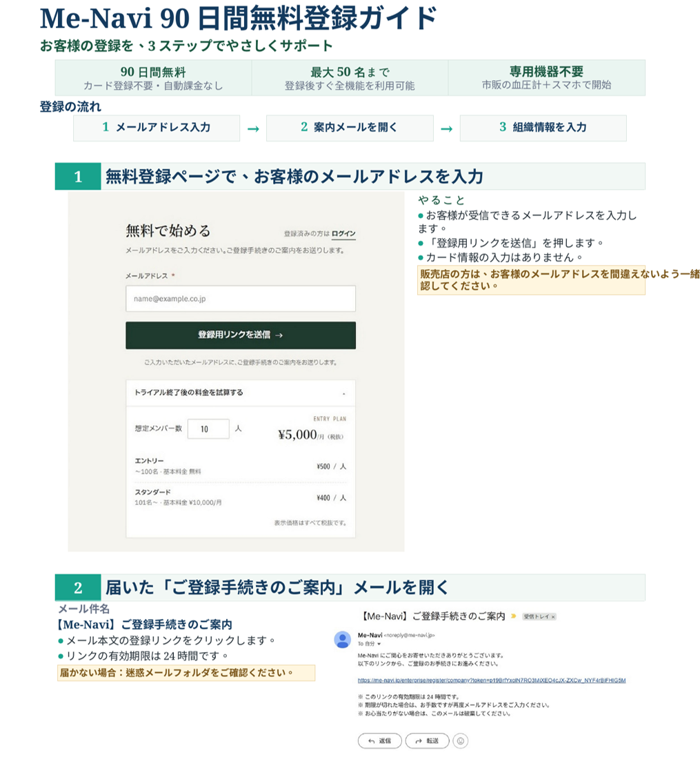This screenshot has height=768, width=700.
Task: Click the 無料で始める heading
Action: [x=168, y=230]
